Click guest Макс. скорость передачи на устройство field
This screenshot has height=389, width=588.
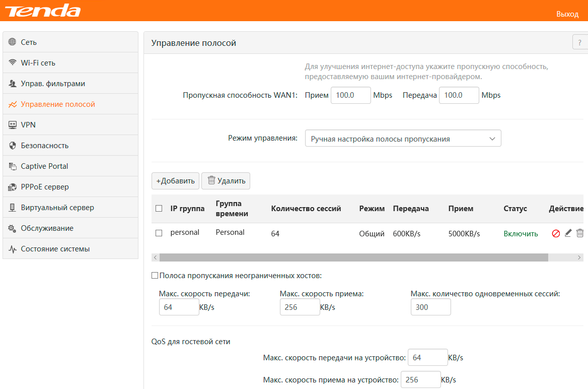coord(427,357)
